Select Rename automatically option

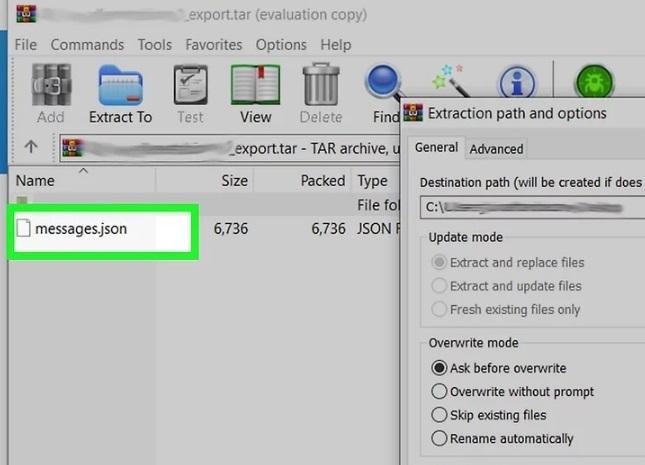(x=502, y=438)
